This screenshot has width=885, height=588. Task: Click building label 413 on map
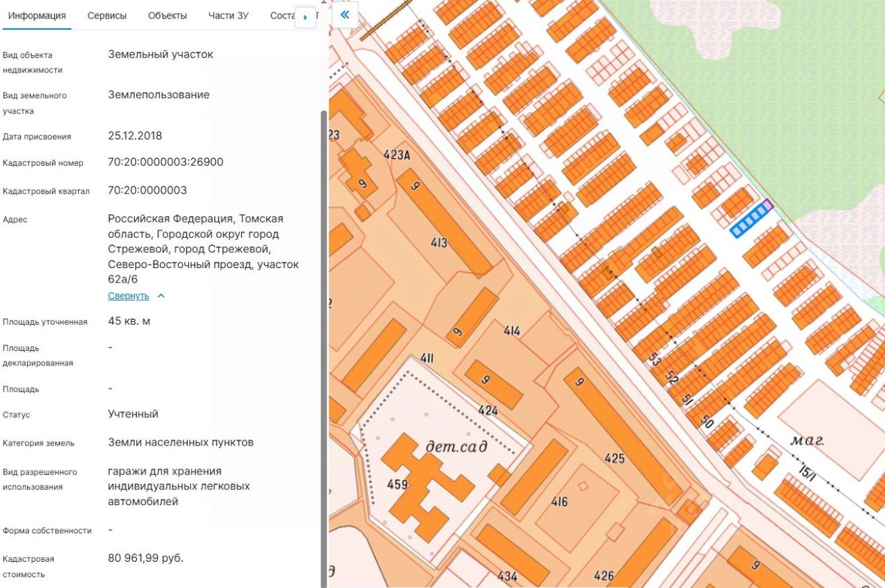coord(438,243)
